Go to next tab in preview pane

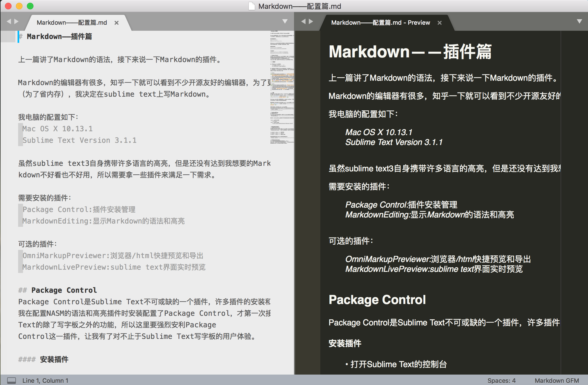(x=311, y=21)
